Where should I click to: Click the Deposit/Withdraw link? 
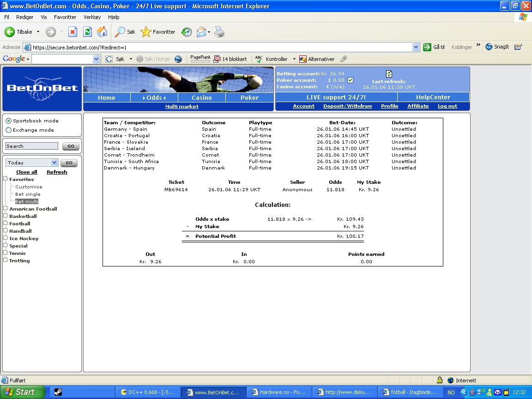pyautogui.click(x=347, y=106)
